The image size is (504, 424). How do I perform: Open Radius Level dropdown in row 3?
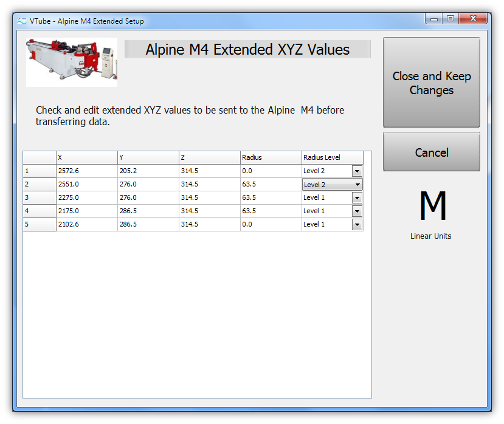(357, 198)
